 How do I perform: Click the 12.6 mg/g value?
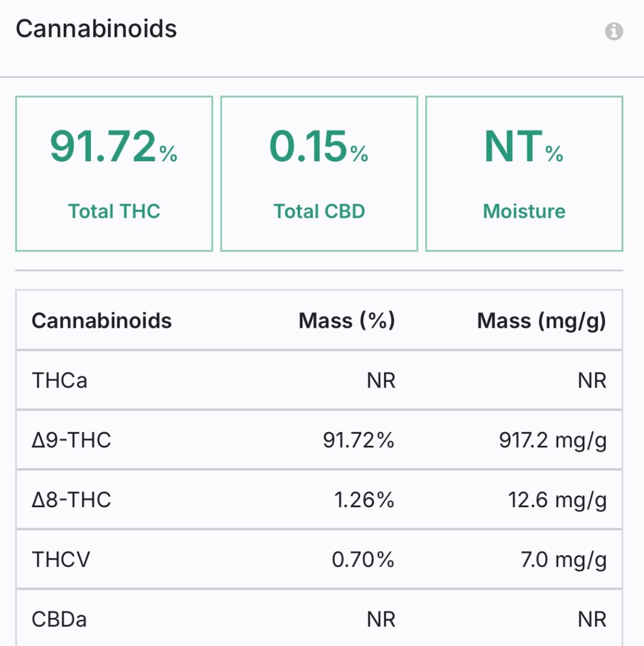(557, 500)
